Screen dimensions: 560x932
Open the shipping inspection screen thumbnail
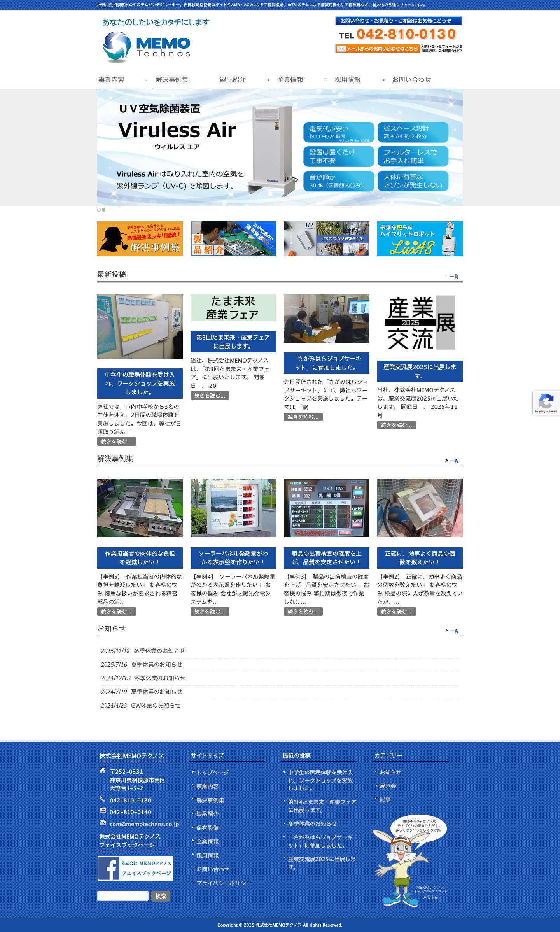click(327, 508)
